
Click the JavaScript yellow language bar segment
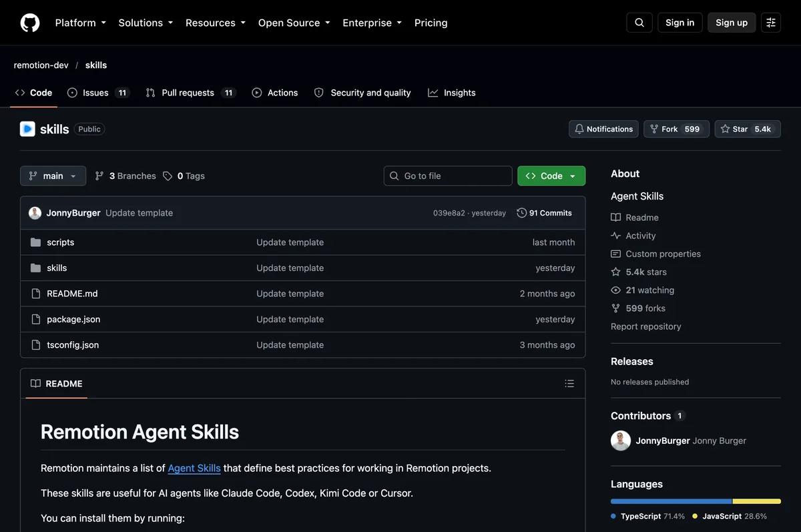757,501
